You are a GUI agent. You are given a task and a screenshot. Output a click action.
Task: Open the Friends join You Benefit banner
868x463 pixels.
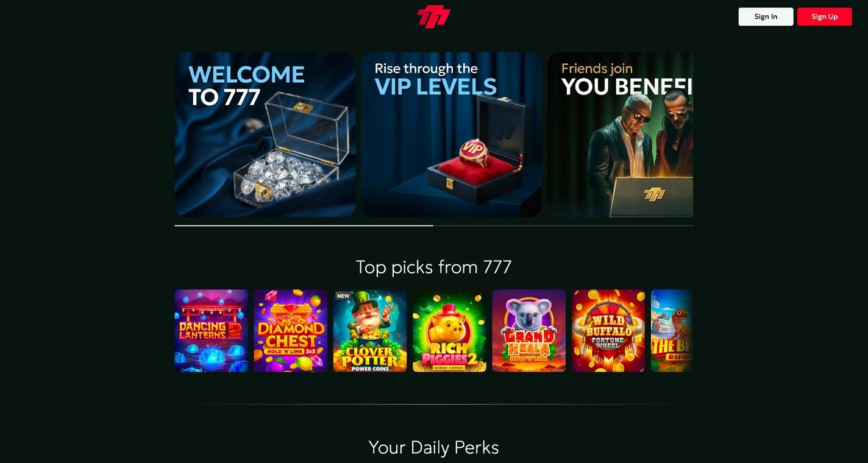tap(620, 135)
